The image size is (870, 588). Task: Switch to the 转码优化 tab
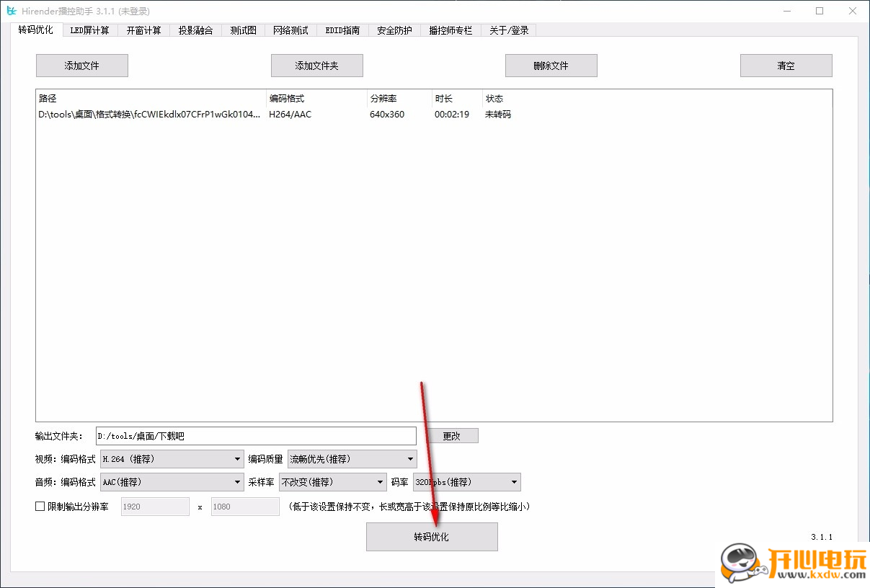click(36, 30)
